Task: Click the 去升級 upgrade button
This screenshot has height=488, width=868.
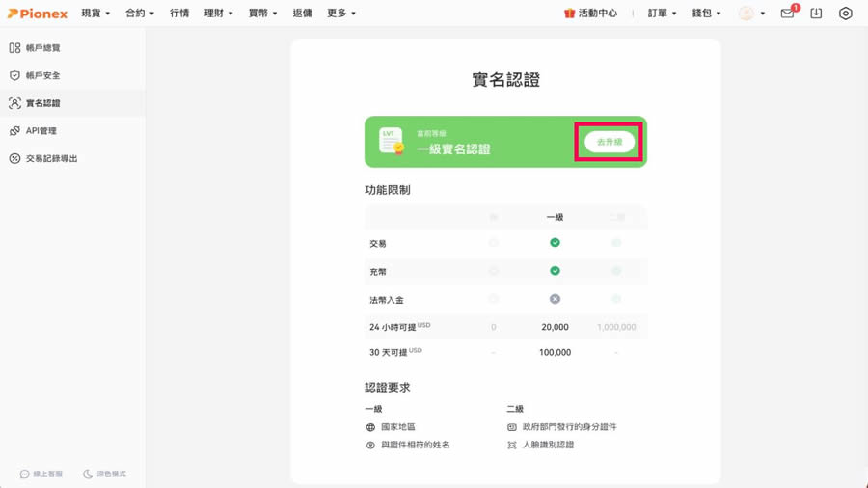Action: [610, 142]
